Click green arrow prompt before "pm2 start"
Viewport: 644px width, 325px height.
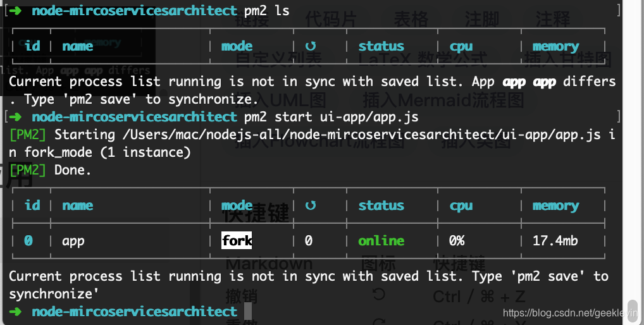tap(16, 117)
